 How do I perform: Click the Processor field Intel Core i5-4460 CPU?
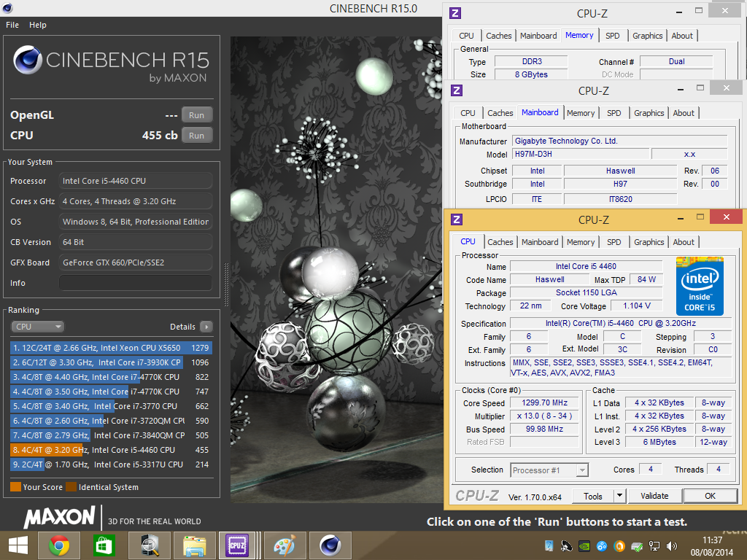(x=136, y=181)
